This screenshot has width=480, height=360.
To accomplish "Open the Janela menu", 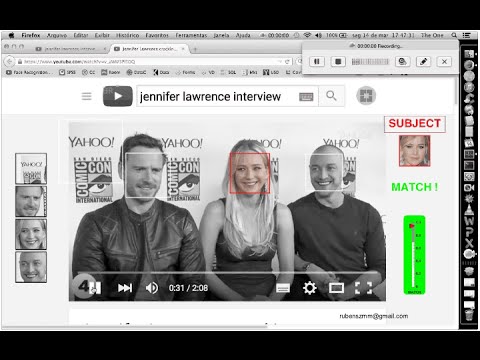I will click(x=221, y=35).
